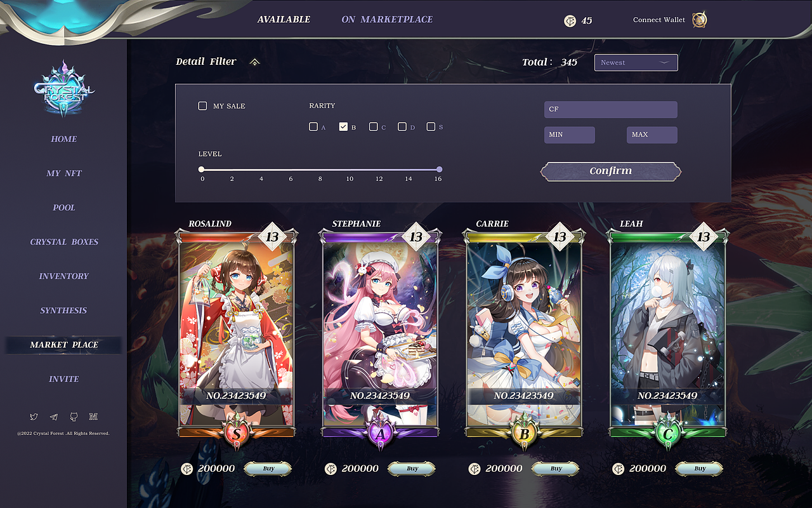Click the right handle of the Level slider

pyautogui.click(x=439, y=170)
